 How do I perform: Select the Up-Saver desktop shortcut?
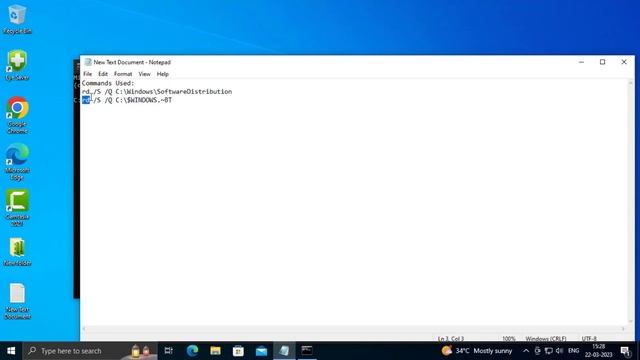tap(17, 65)
